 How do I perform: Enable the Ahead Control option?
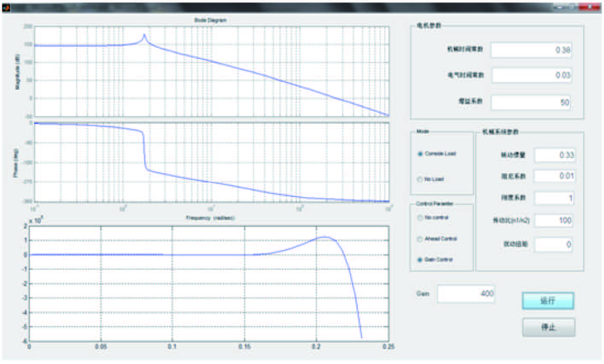click(x=420, y=239)
